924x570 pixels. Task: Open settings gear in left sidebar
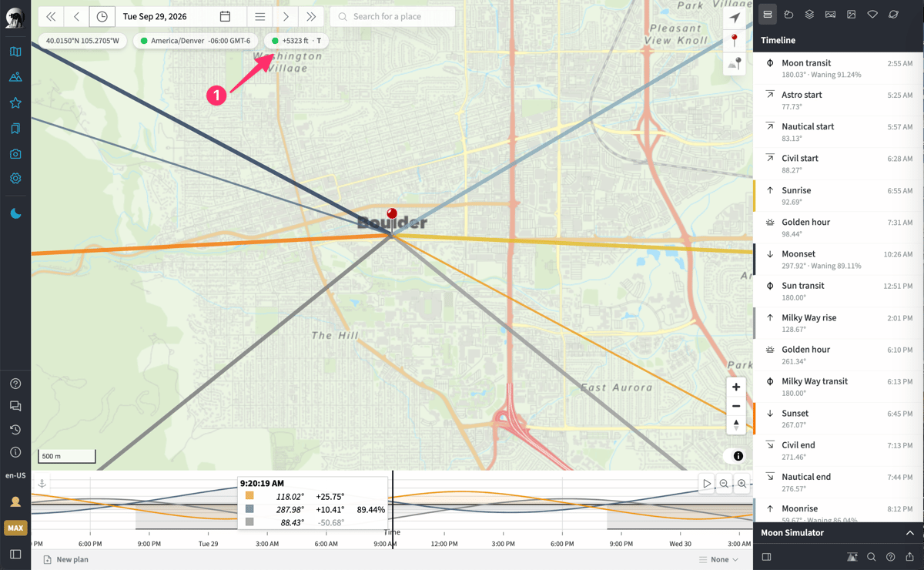coord(15,179)
